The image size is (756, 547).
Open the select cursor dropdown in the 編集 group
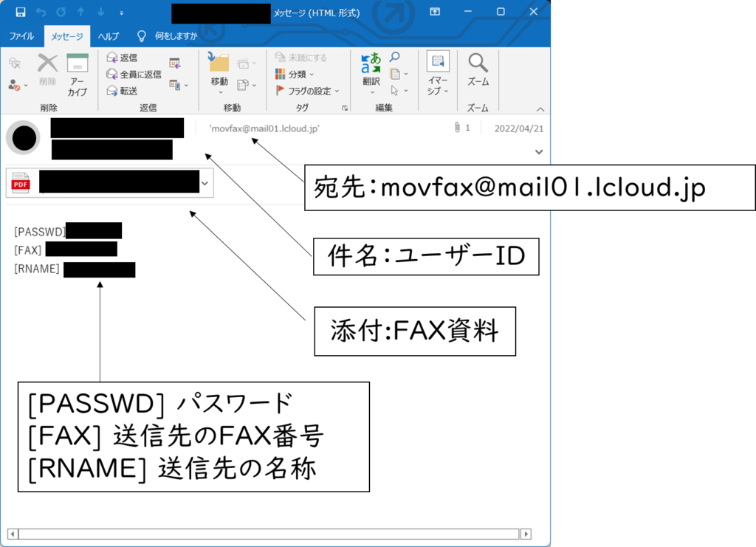coord(399,91)
